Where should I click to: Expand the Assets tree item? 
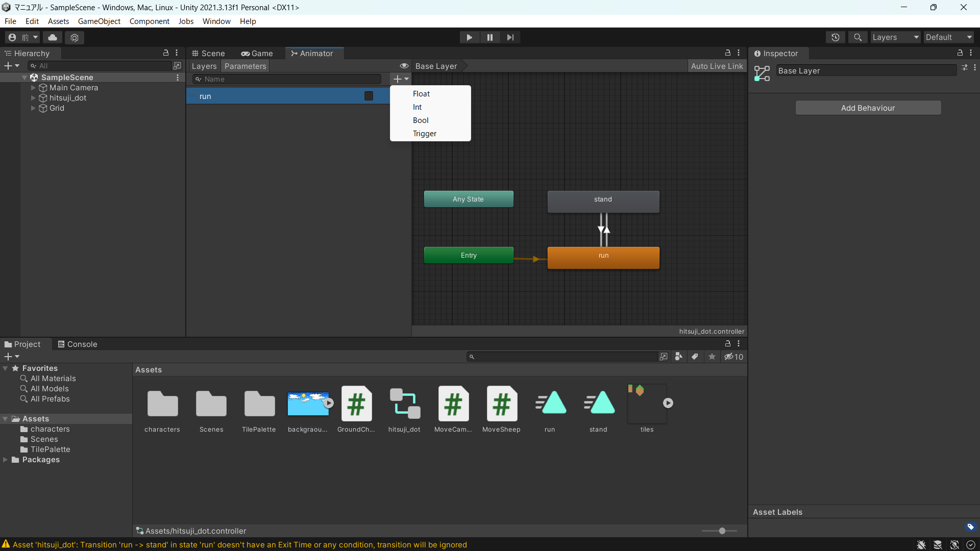tap(6, 418)
